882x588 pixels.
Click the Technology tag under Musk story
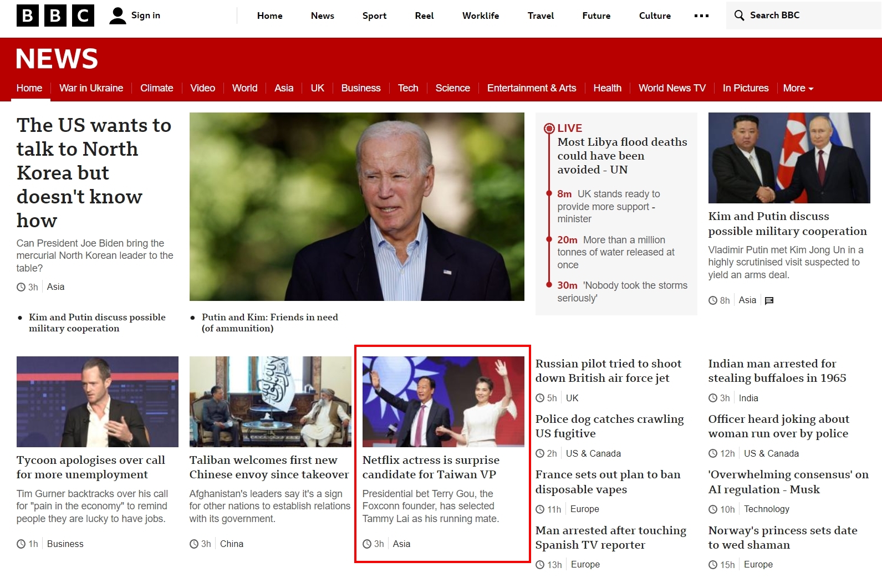[767, 509]
